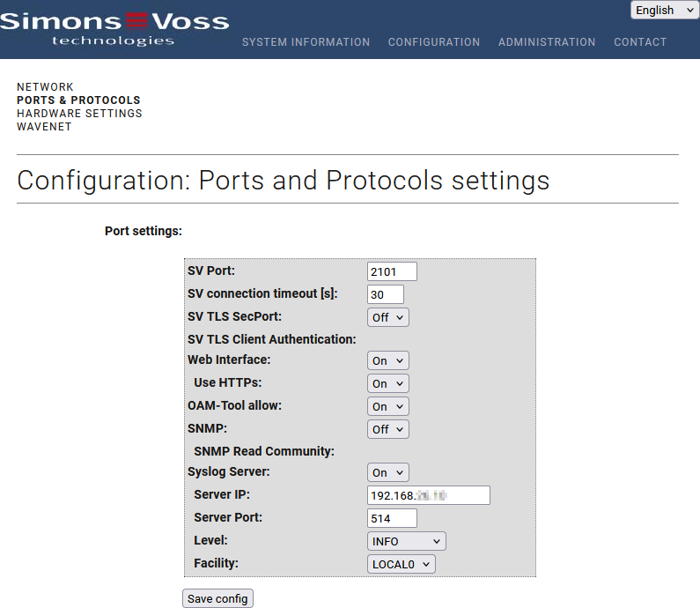Select Ports & Protocols submenu link

78,100
